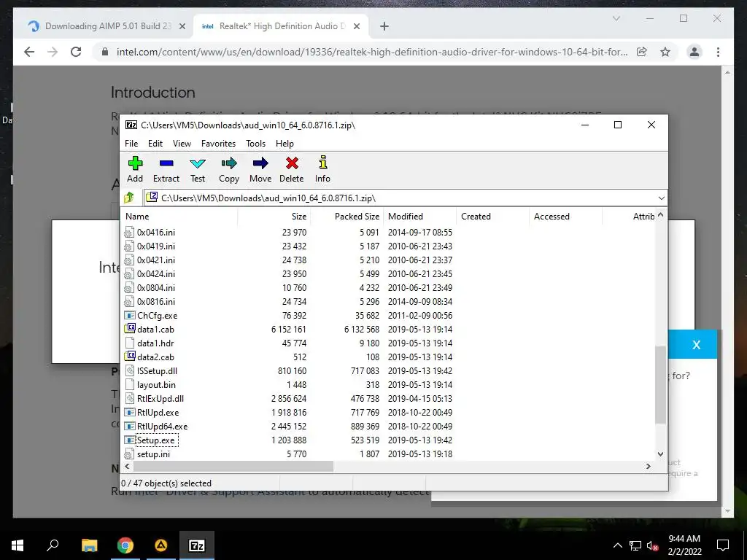Switch to the Downloading AIMP tab in Chrome
747x560 pixels.
107,26
